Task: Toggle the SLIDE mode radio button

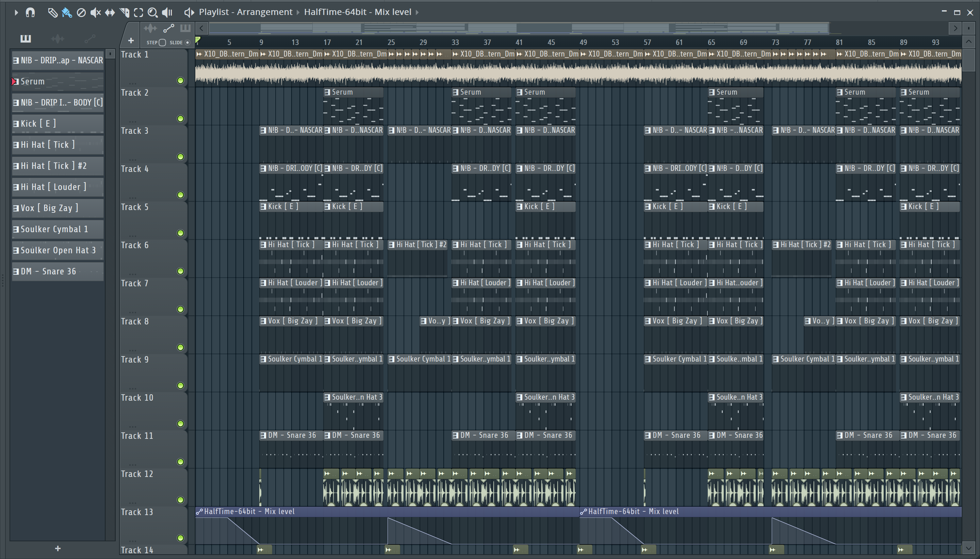Action: point(187,43)
